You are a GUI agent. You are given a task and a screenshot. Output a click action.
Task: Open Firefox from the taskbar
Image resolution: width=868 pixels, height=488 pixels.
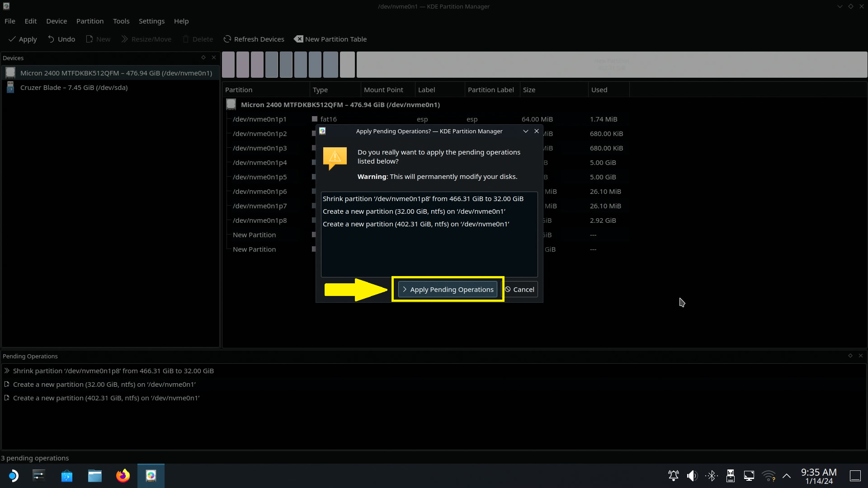tap(123, 476)
